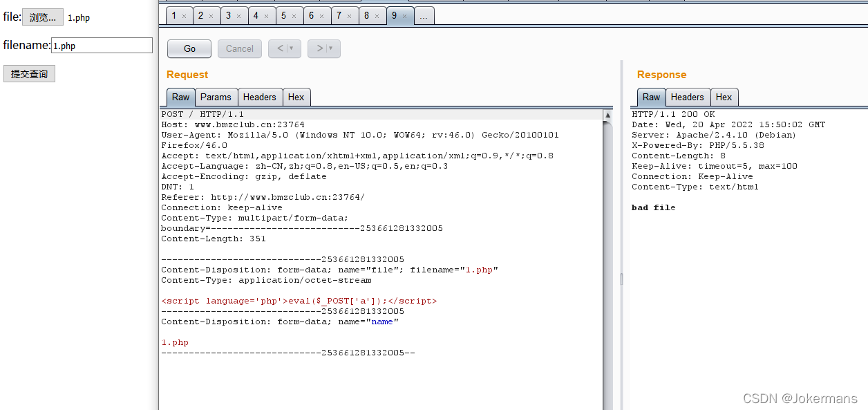Switch to Repeater tab 2
This screenshot has width=868, height=410.
[x=201, y=15]
